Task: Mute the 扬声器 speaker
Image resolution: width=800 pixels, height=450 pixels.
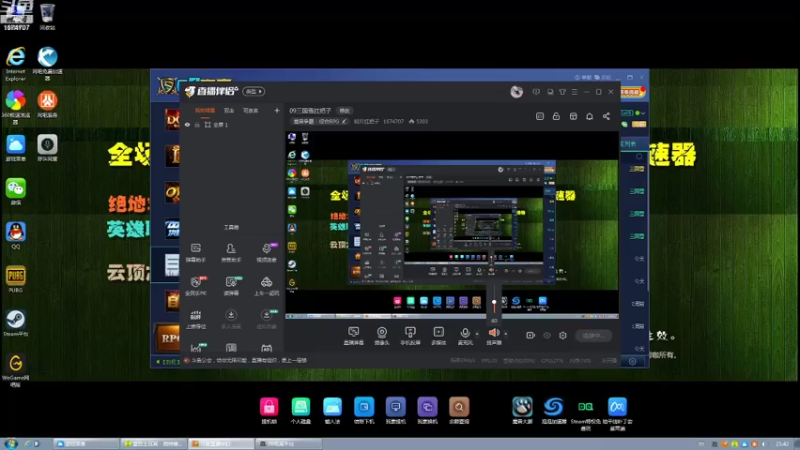Action: (x=493, y=335)
